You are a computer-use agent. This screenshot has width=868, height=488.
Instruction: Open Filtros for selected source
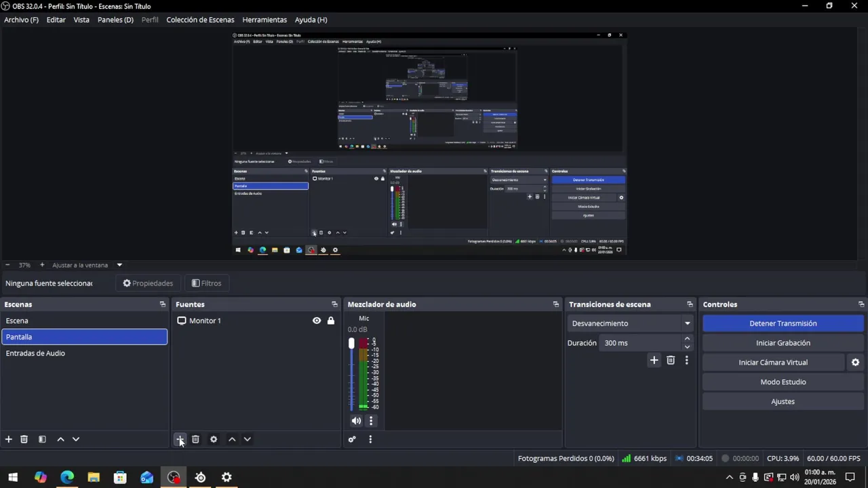pos(206,283)
